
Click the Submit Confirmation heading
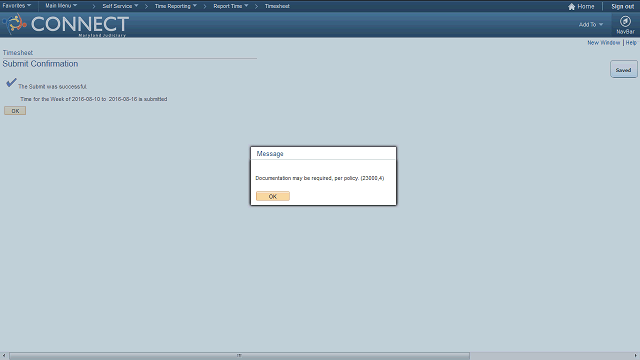point(40,64)
